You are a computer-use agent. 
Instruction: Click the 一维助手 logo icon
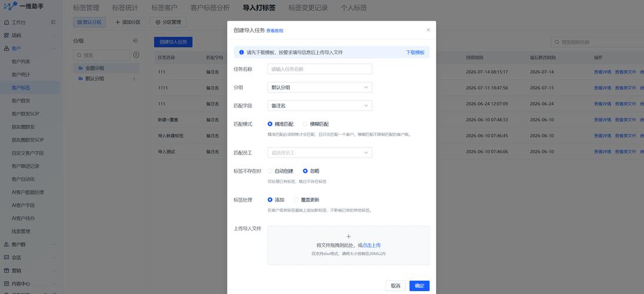tap(10, 6)
